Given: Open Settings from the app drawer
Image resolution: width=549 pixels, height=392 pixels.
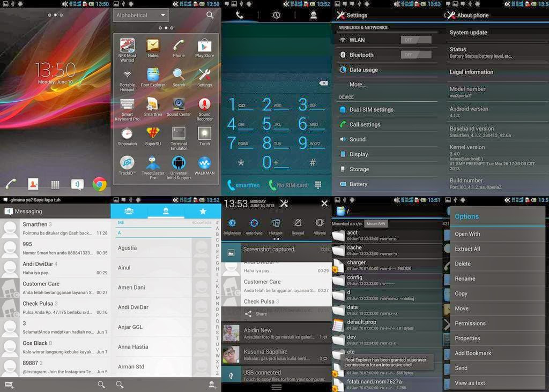Looking at the screenshot, I should point(204,77).
